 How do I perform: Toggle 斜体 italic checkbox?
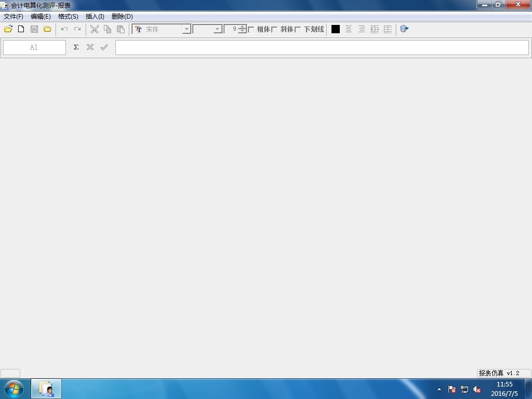[274, 30]
